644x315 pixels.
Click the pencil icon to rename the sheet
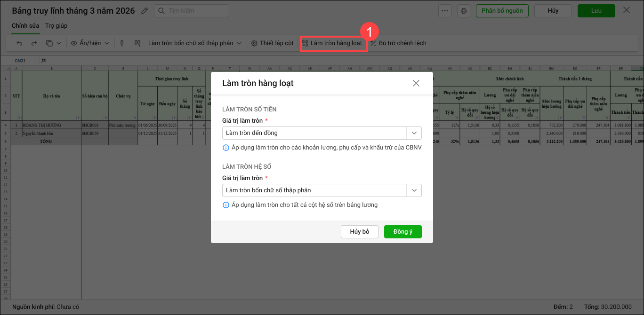[x=145, y=11]
